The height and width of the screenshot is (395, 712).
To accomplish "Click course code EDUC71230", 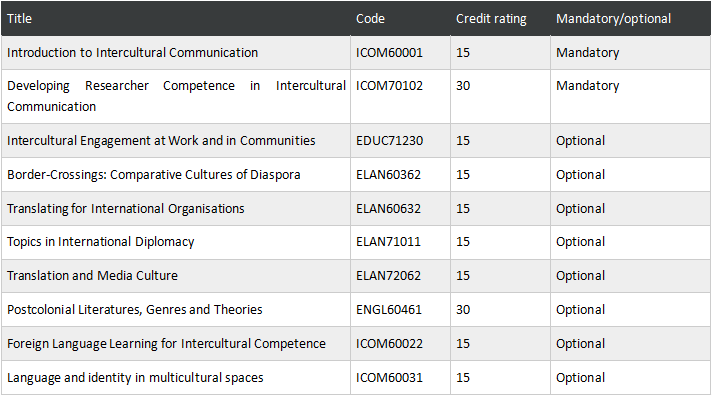I will point(390,141).
